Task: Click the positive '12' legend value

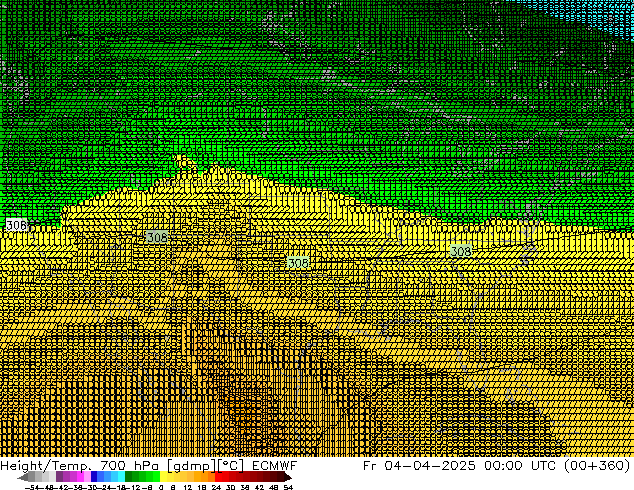Action: tap(188, 487)
